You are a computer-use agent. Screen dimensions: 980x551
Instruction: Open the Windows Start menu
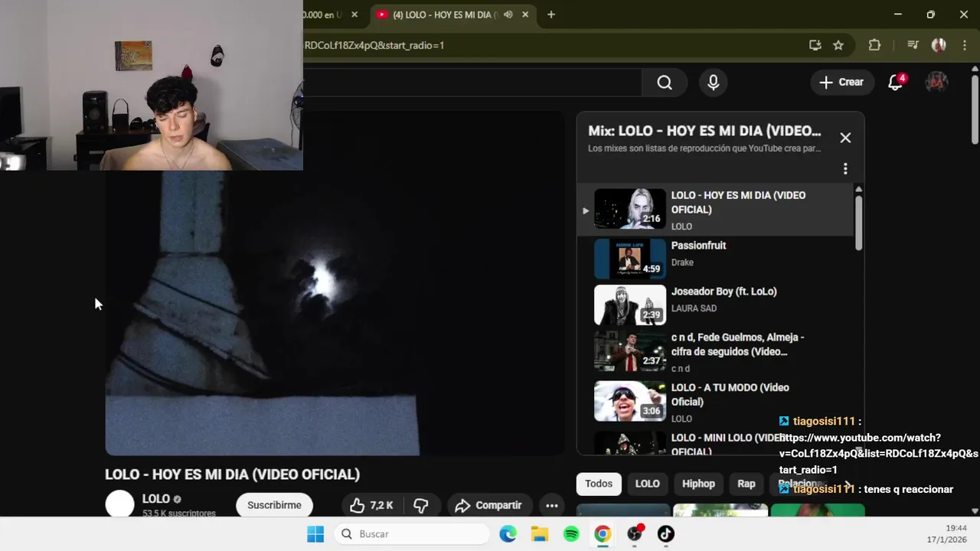pyautogui.click(x=315, y=534)
